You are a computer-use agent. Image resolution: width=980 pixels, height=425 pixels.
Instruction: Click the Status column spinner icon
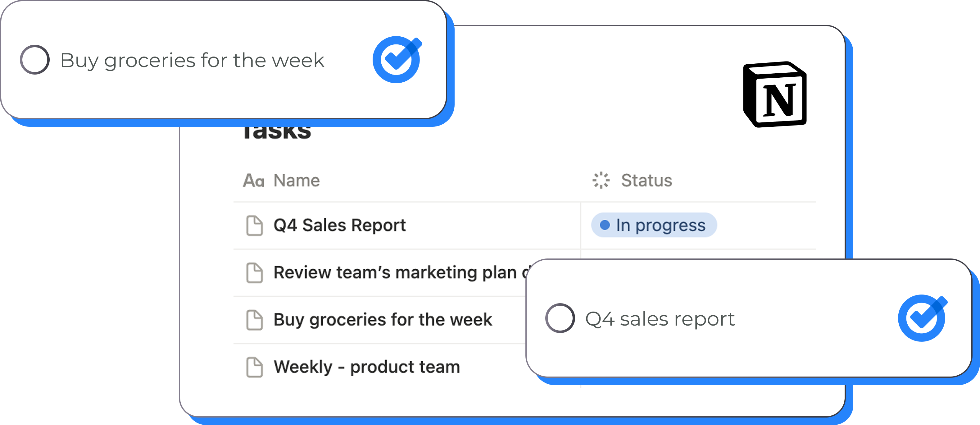(601, 181)
